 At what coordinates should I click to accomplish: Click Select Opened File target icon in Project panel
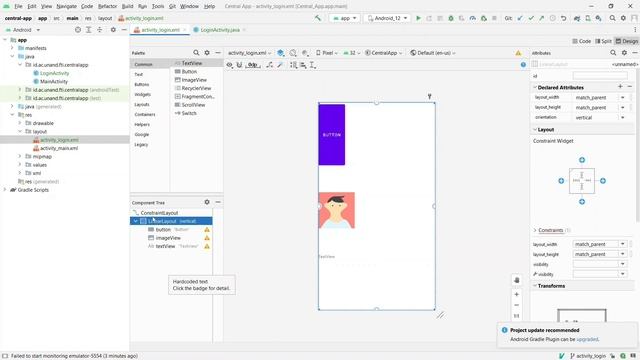coord(78,30)
